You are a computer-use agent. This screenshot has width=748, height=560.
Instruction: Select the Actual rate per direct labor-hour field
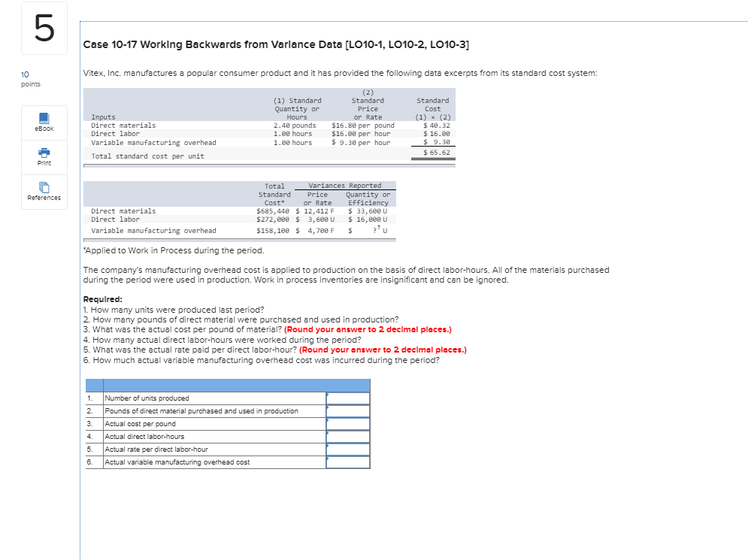[x=347, y=450]
